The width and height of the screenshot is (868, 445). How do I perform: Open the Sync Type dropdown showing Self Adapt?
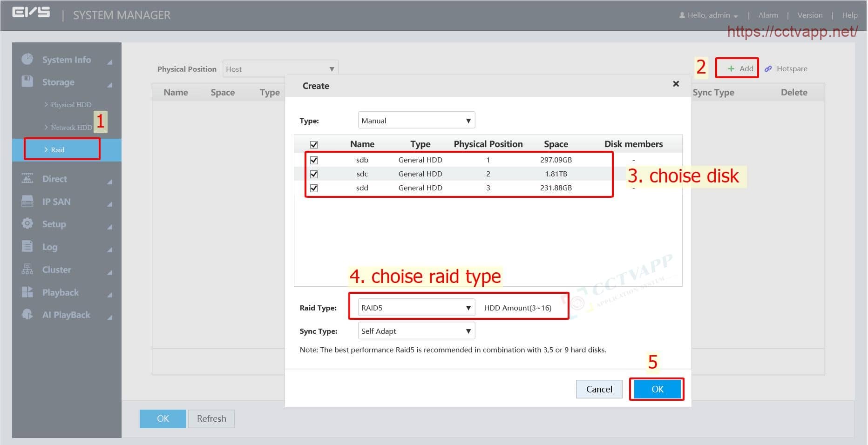pyautogui.click(x=416, y=331)
